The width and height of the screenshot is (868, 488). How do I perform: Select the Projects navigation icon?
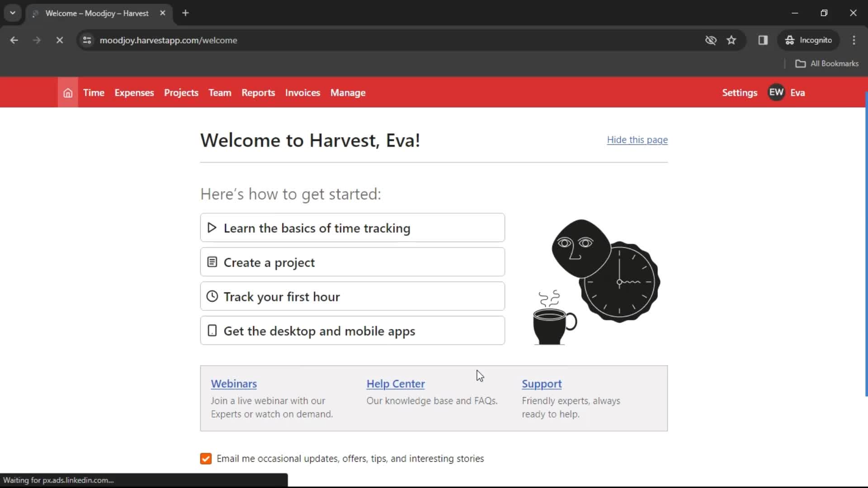pos(181,92)
